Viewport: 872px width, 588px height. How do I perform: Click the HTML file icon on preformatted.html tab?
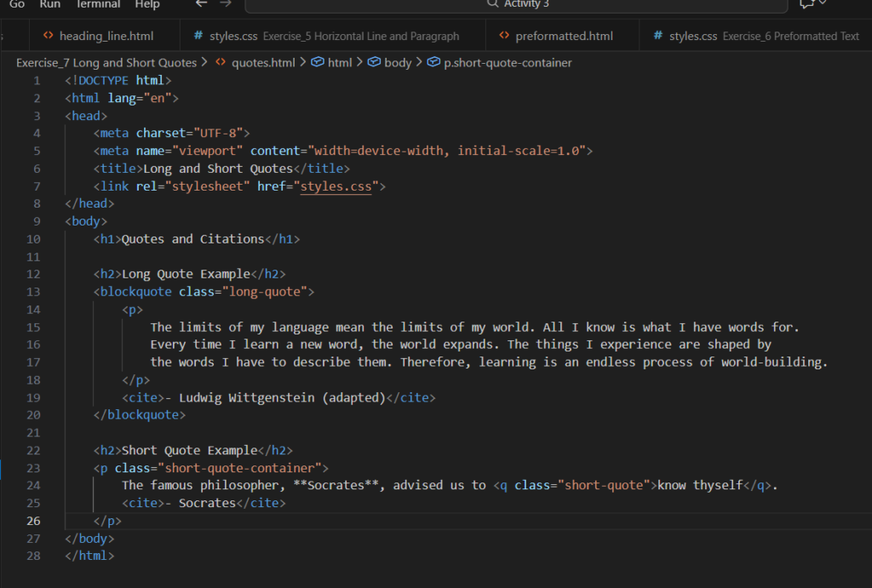click(504, 36)
